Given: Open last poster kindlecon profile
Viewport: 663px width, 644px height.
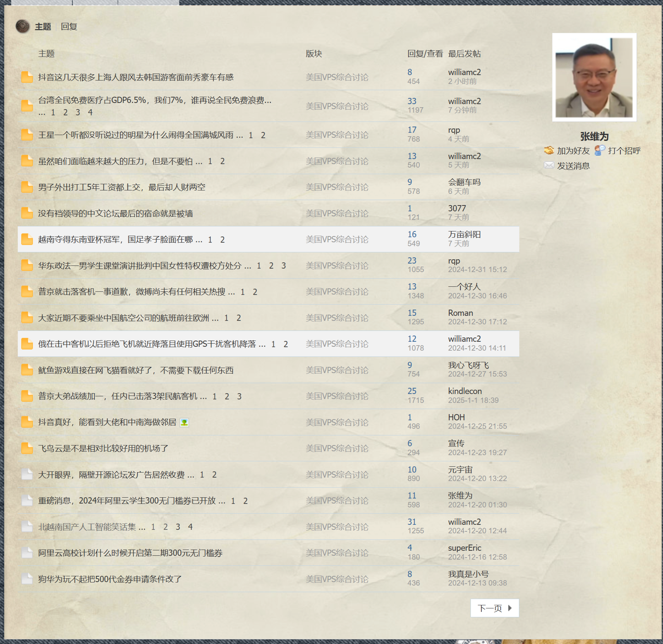Looking at the screenshot, I should [x=465, y=391].
